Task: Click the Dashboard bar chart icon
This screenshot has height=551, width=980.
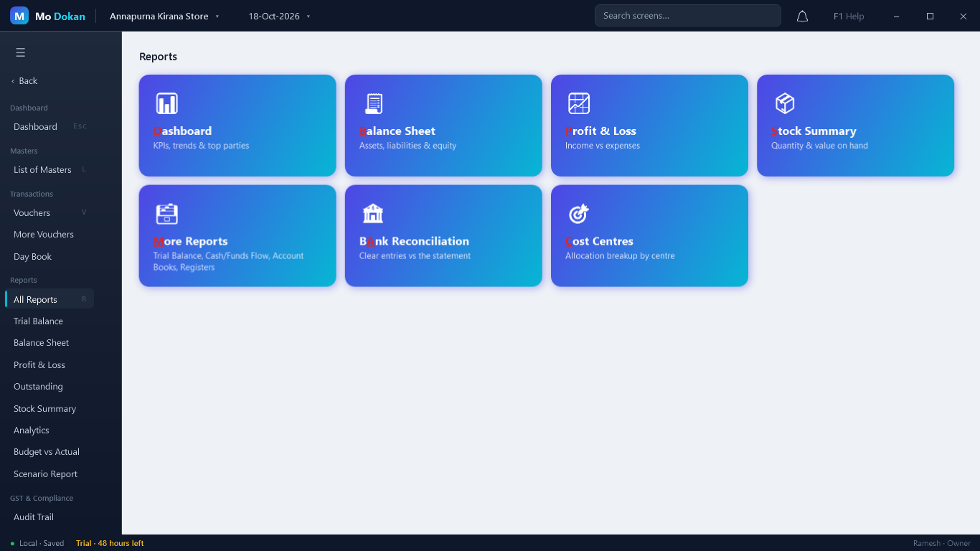Action: [166, 103]
